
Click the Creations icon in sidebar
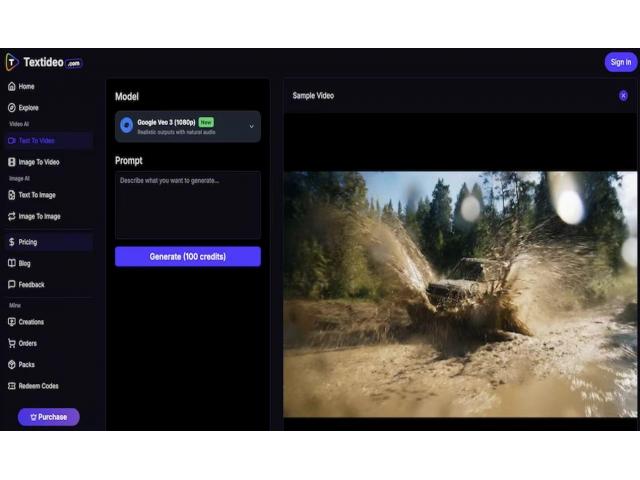(x=12, y=322)
